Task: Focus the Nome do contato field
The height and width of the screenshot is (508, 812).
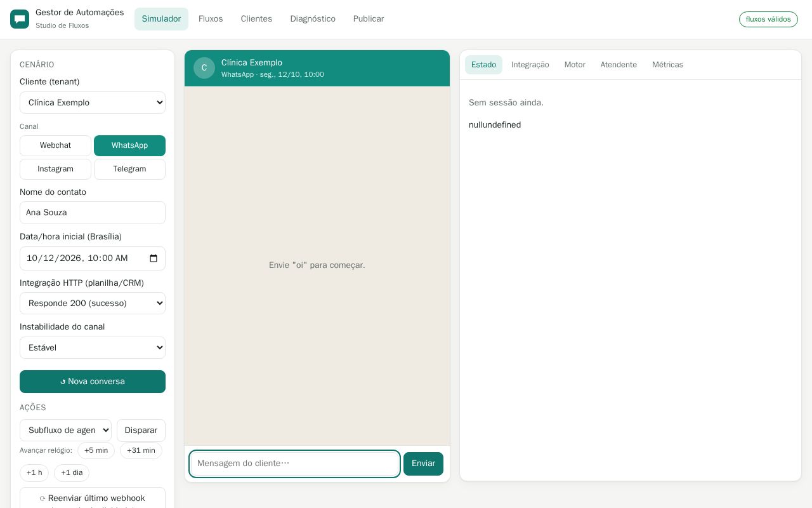Action: [x=93, y=213]
